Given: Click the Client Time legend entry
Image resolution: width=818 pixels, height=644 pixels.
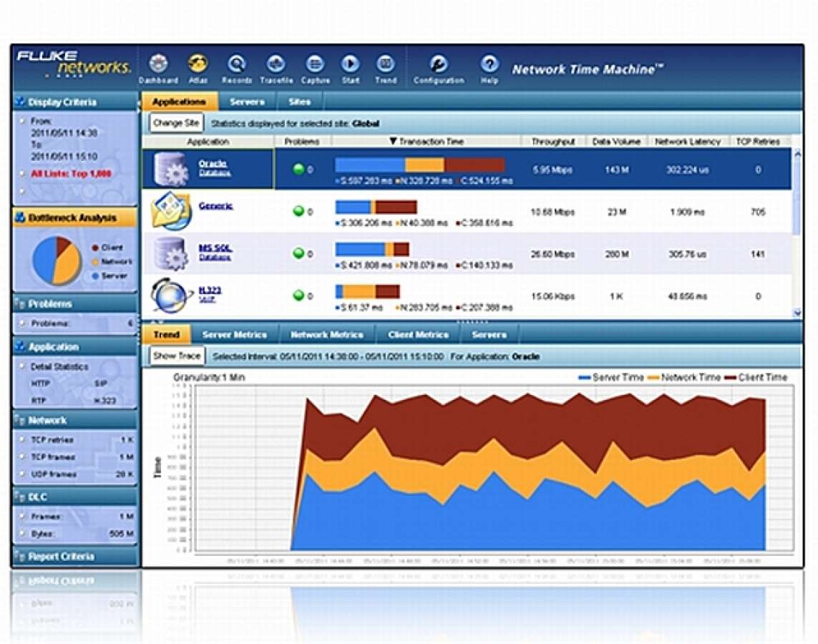Looking at the screenshot, I should point(756,377).
